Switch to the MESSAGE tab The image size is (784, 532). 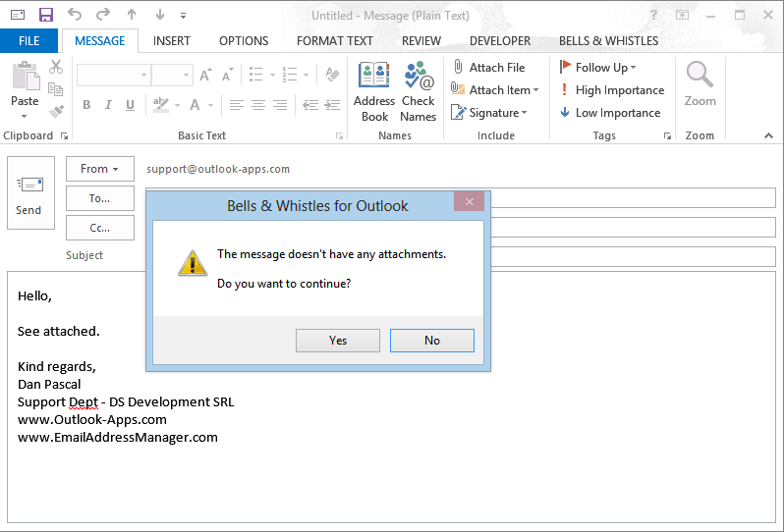click(100, 41)
